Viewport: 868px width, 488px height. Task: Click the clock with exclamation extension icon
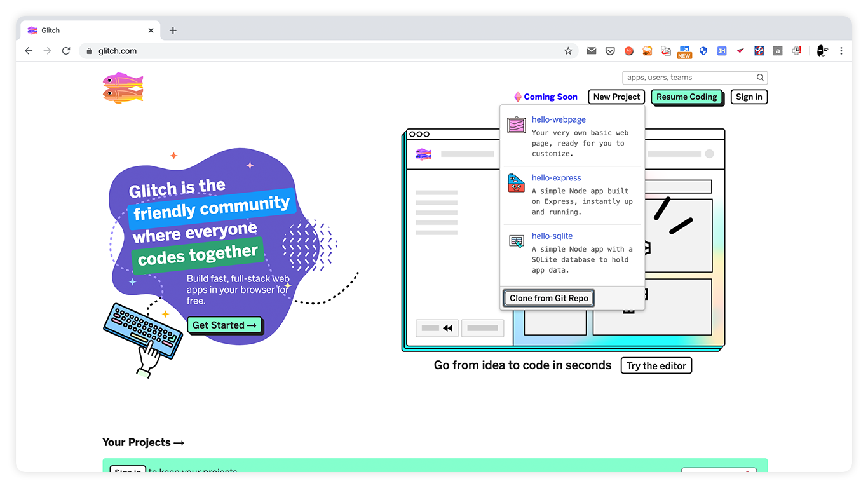point(797,50)
